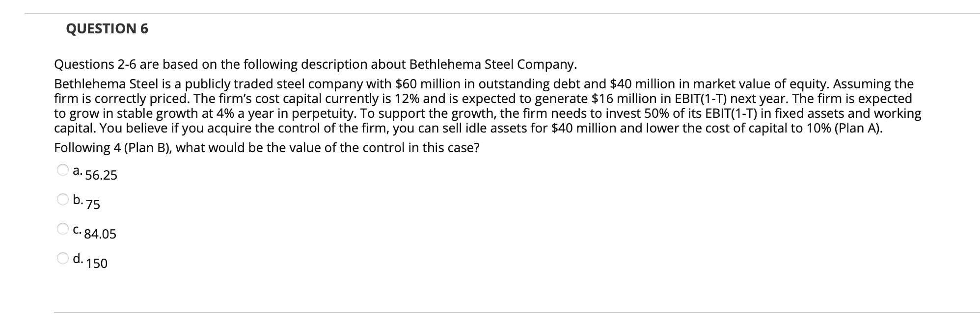Click the answer label text d.
980x320 pixels.
tap(78, 260)
